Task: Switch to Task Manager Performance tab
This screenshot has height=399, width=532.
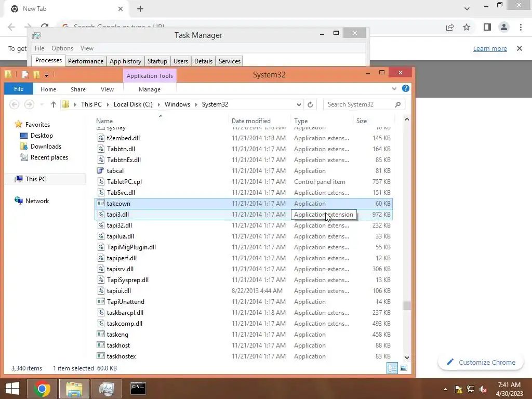Action: pos(86,61)
